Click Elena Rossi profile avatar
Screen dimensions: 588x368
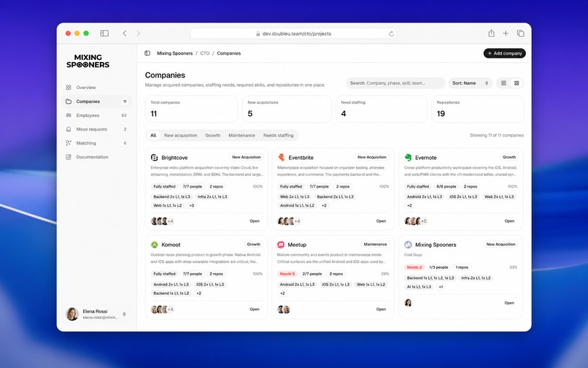coord(72,314)
